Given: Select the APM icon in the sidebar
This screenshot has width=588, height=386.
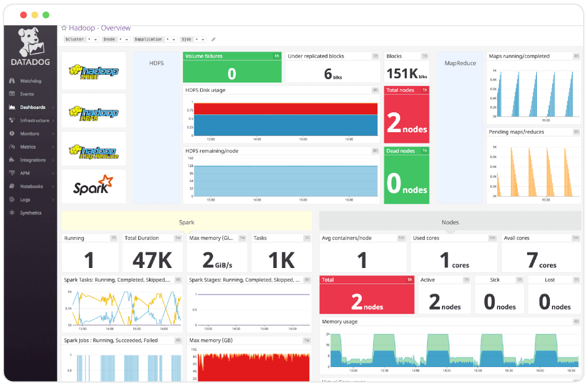Looking at the screenshot, I should click(x=19, y=173).
